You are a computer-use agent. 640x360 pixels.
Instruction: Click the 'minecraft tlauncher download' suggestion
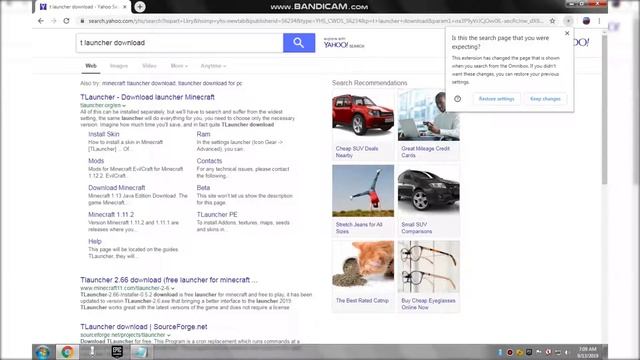pyautogui.click(x=138, y=83)
